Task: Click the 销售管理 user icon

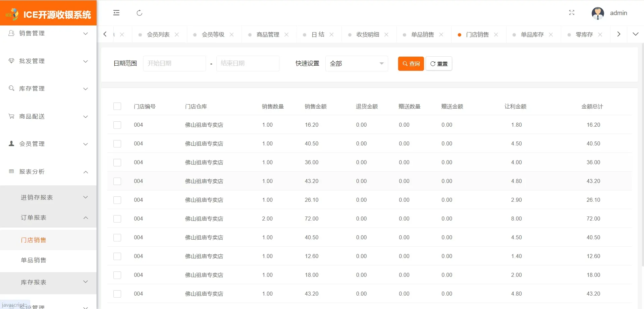Action: tap(11, 33)
